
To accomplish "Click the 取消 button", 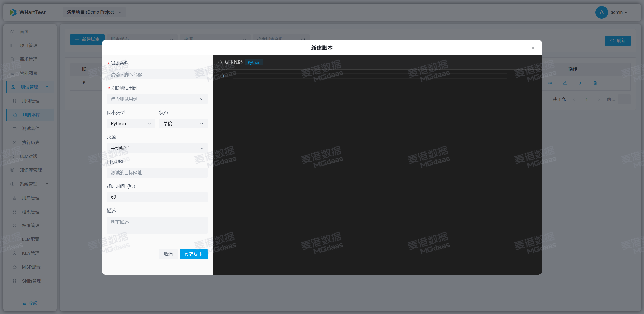I will tap(168, 254).
